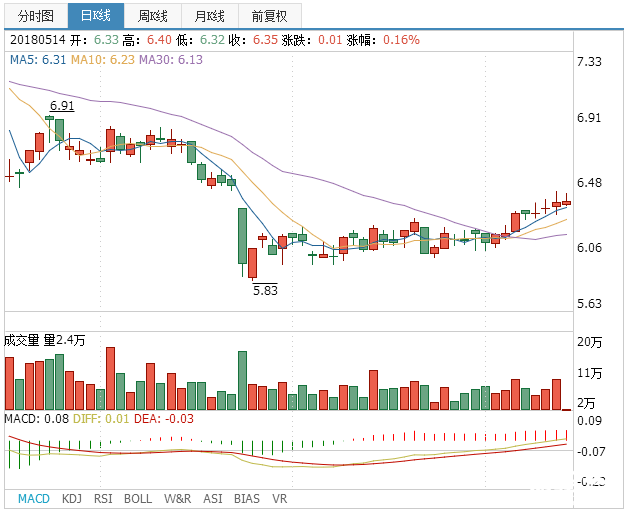Show the BOLL indicator
Screen dimensions: 625x512
coord(138,498)
